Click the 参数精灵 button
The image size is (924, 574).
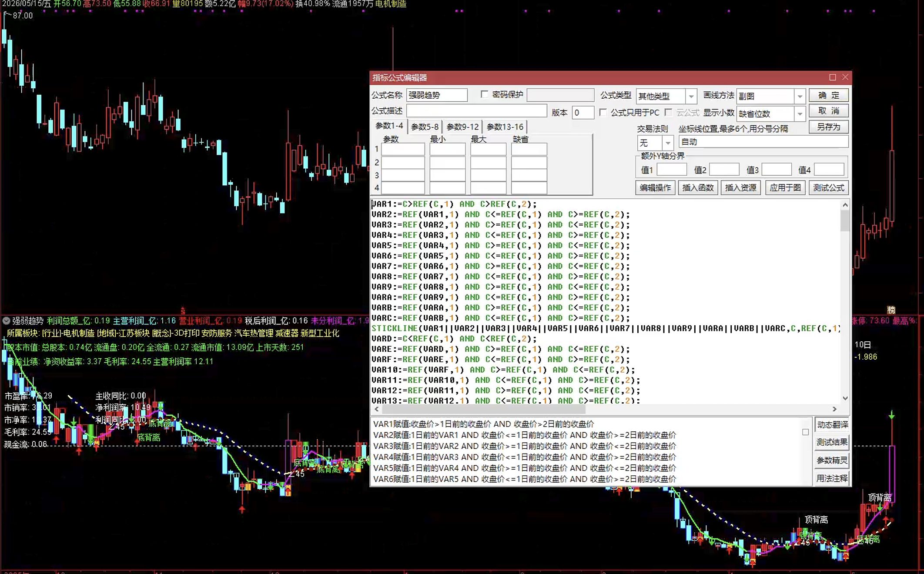(x=832, y=461)
